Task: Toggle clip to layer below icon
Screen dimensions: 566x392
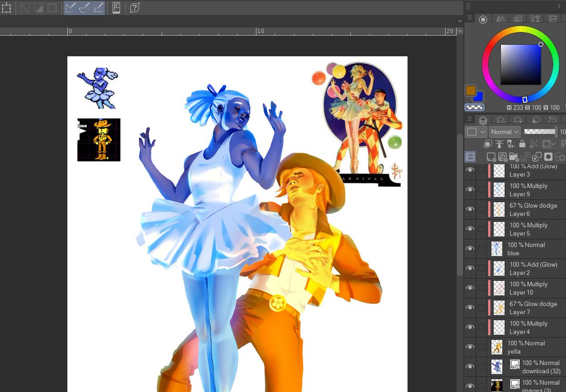Action: click(x=488, y=144)
